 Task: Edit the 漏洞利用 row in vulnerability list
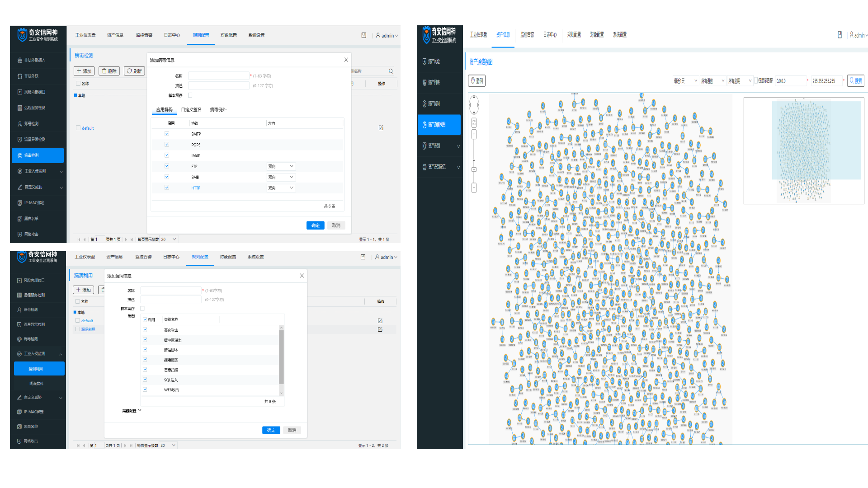point(380,329)
